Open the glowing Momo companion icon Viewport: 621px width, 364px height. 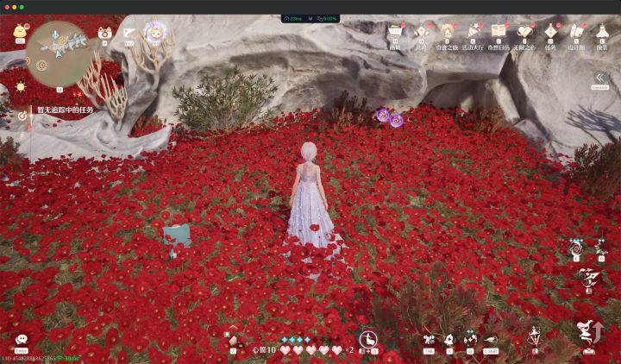[155, 33]
